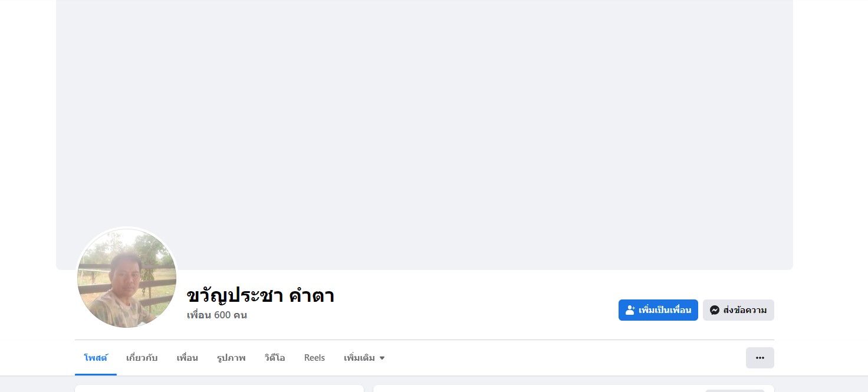Open the "เพื่อน 600 คน" friends count link
The width and height of the screenshot is (868, 392).
point(216,315)
